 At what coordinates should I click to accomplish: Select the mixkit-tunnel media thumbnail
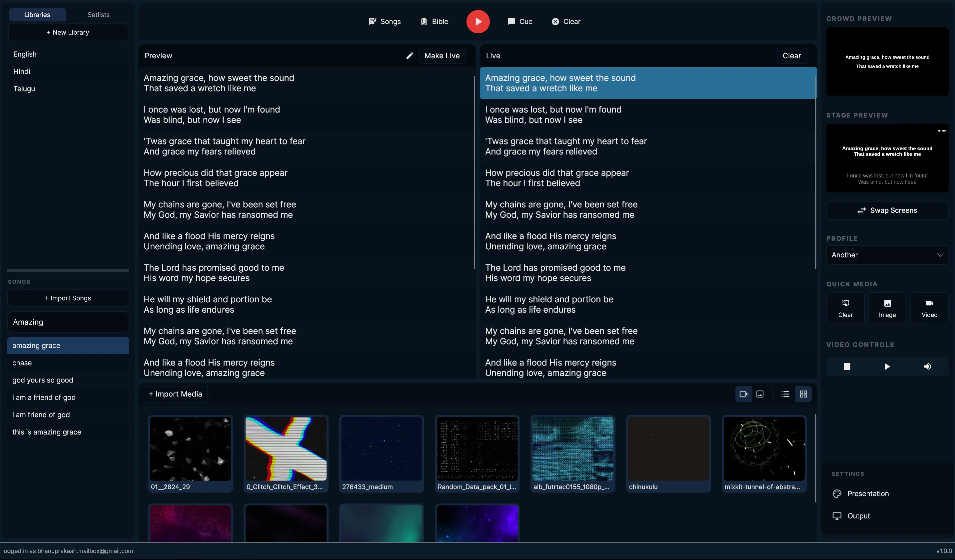[764, 453]
